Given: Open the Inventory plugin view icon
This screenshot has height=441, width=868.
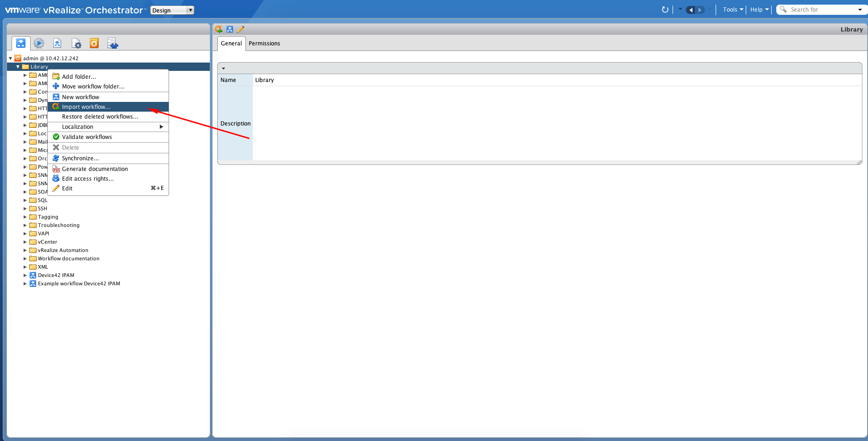Looking at the screenshot, I should coord(112,43).
